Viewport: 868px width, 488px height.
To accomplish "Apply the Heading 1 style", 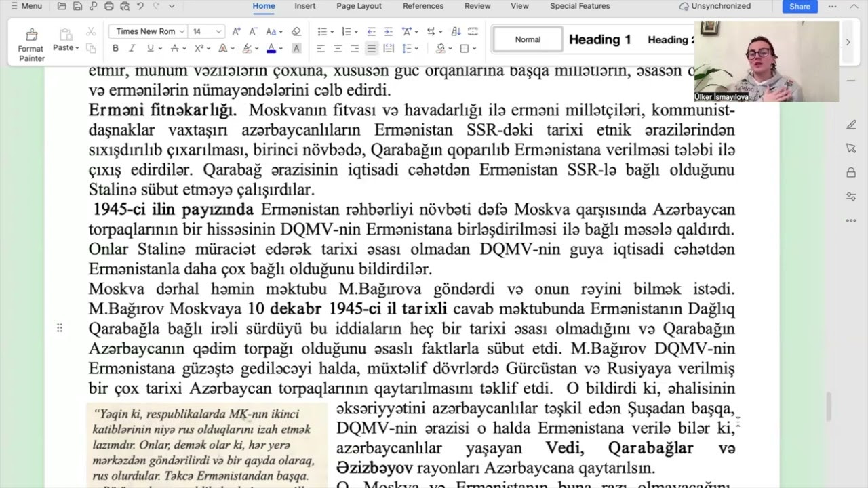I will (x=599, y=39).
